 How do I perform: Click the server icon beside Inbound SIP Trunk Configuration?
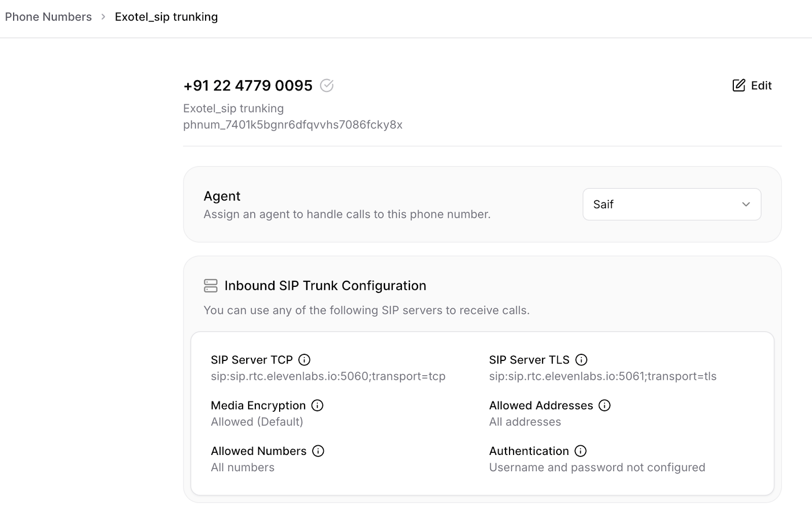211,285
